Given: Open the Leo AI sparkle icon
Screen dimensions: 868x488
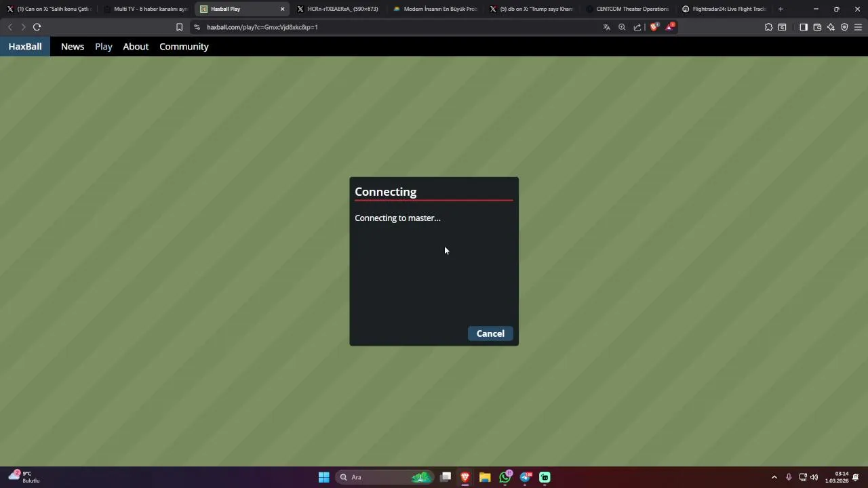Looking at the screenshot, I should (831, 27).
